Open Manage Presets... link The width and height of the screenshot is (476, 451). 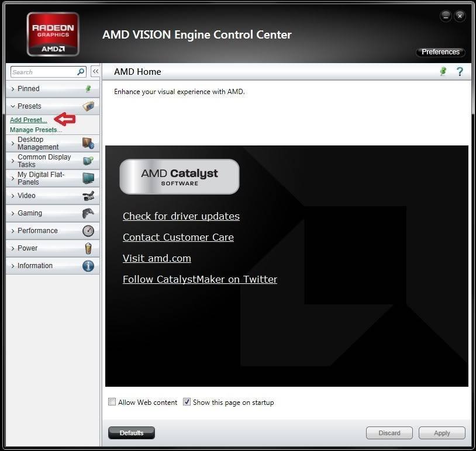tap(36, 130)
